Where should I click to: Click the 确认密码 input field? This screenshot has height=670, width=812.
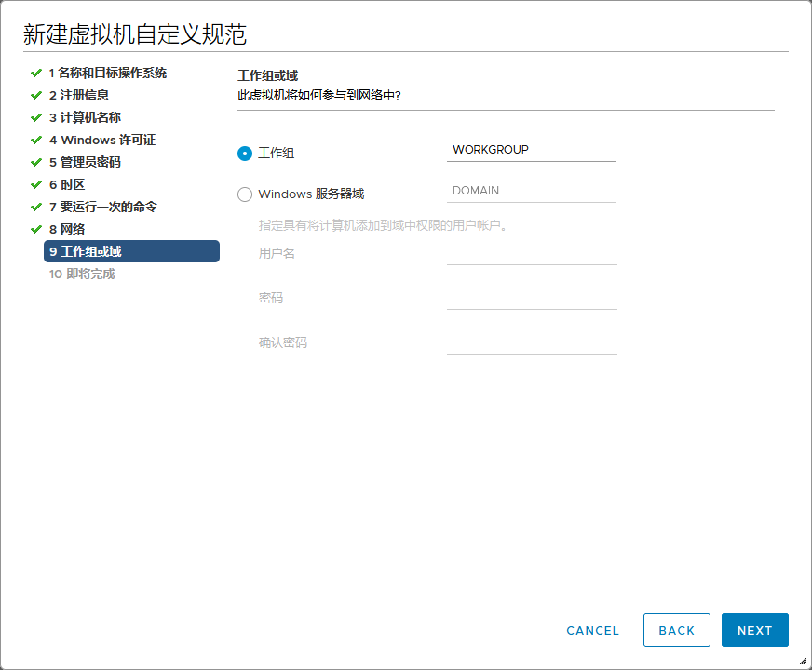pyautogui.click(x=531, y=342)
